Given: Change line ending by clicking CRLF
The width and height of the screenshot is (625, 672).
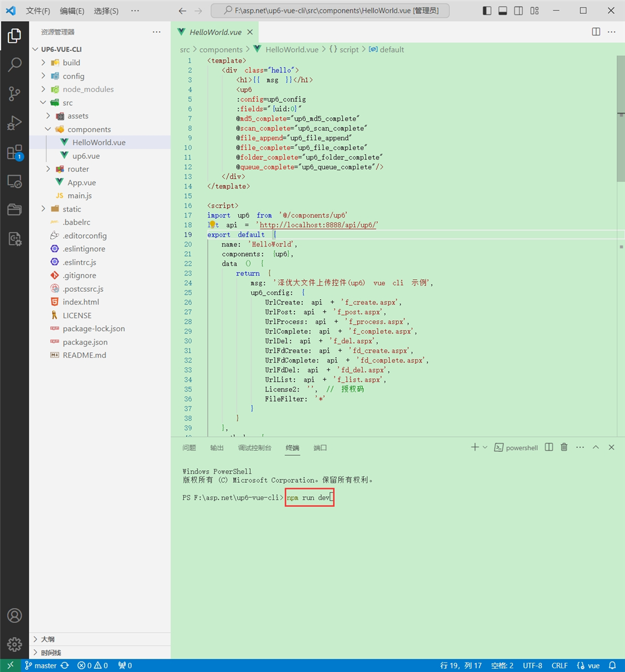Looking at the screenshot, I should pos(559,665).
